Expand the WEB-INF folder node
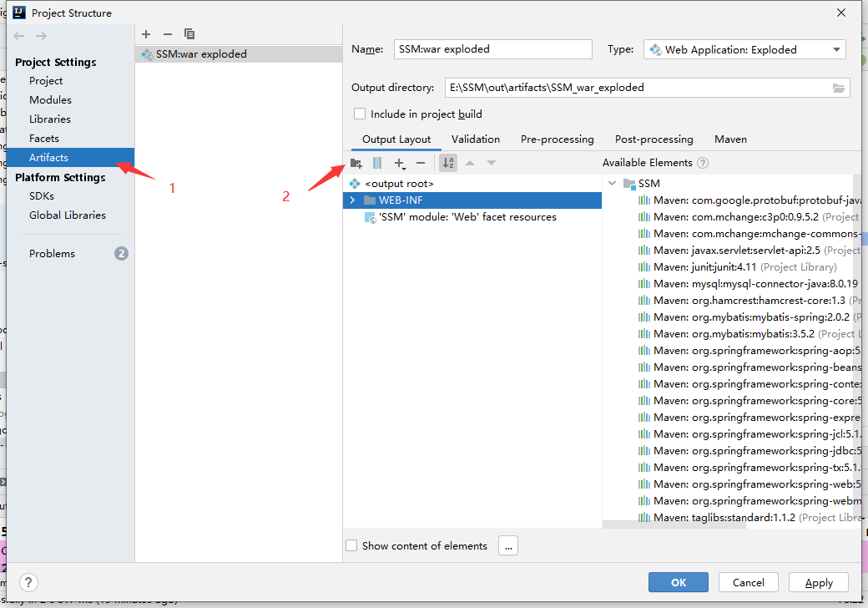 point(354,200)
